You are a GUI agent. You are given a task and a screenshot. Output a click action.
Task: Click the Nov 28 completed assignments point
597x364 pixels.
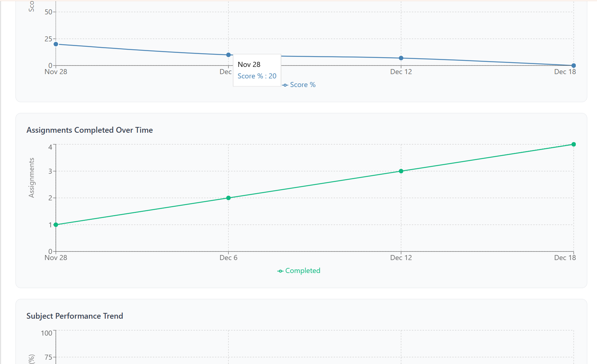coord(56,225)
